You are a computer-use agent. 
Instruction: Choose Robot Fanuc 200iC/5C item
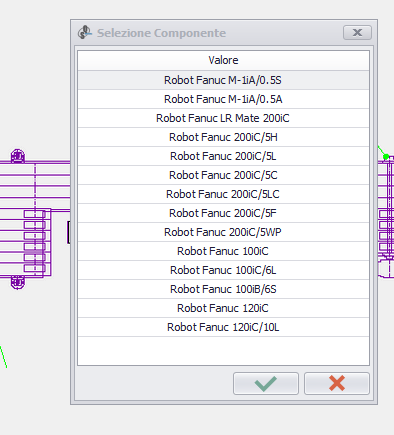[223, 175]
